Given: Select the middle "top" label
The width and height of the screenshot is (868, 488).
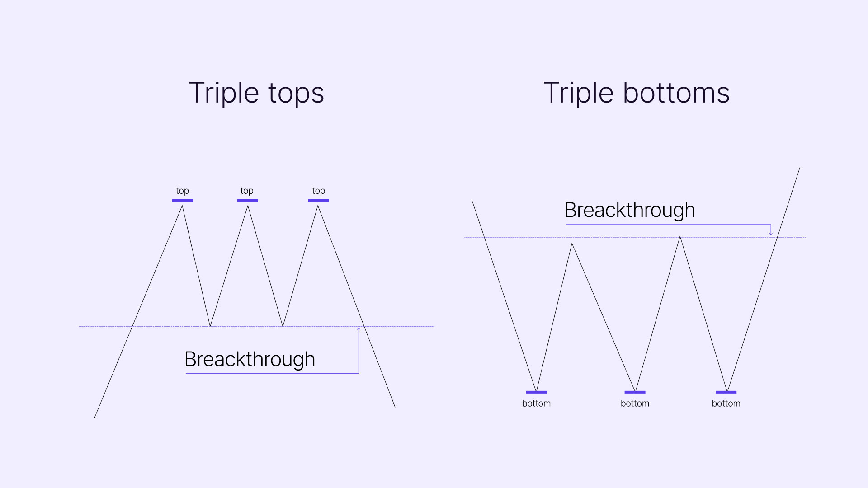Looking at the screenshot, I should [x=247, y=191].
